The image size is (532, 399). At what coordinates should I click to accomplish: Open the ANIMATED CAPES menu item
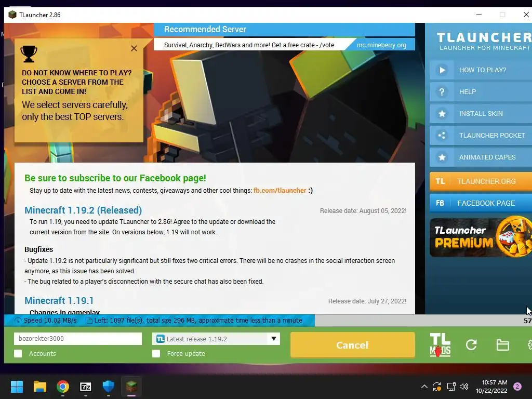[x=481, y=157]
